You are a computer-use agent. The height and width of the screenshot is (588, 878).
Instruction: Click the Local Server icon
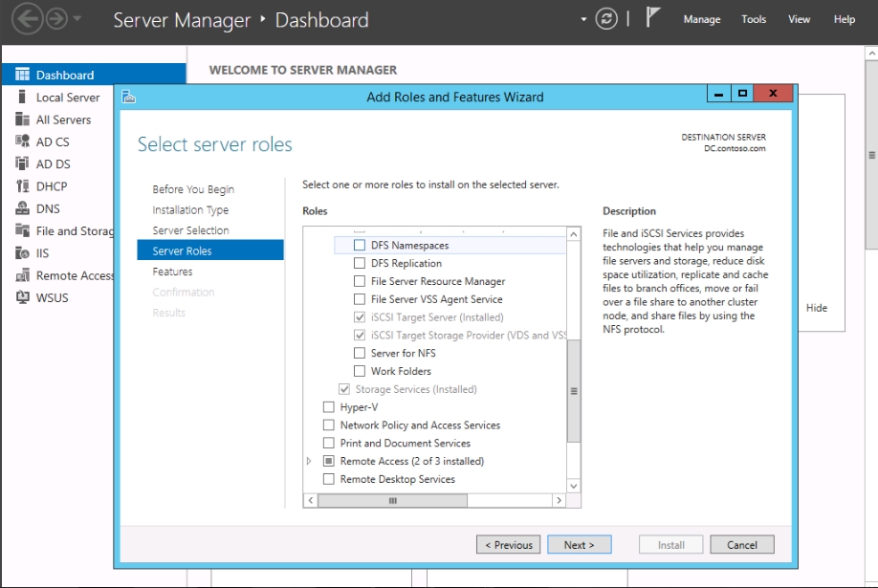[23, 98]
